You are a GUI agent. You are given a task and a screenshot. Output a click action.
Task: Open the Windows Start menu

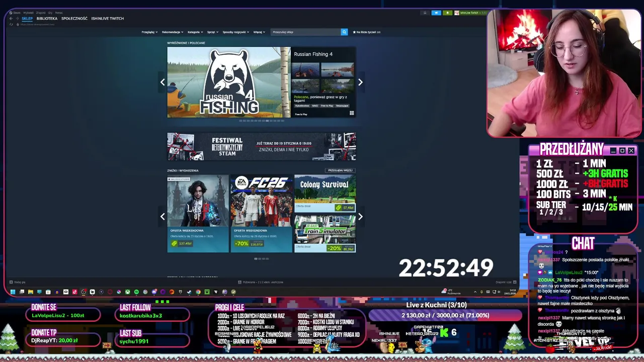tap(13, 292)
